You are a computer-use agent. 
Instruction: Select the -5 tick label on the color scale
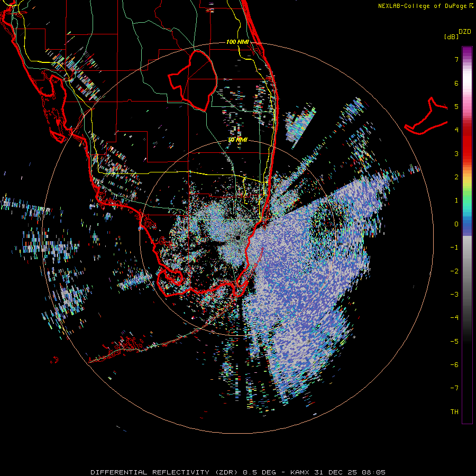point(454,342)
